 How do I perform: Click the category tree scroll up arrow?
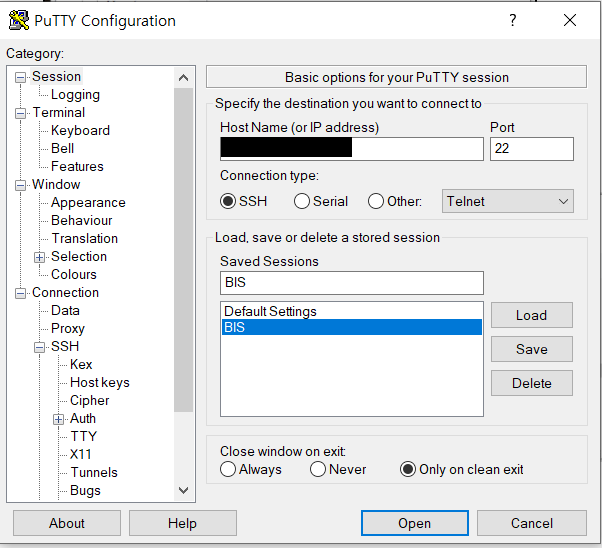pos(184,78)
